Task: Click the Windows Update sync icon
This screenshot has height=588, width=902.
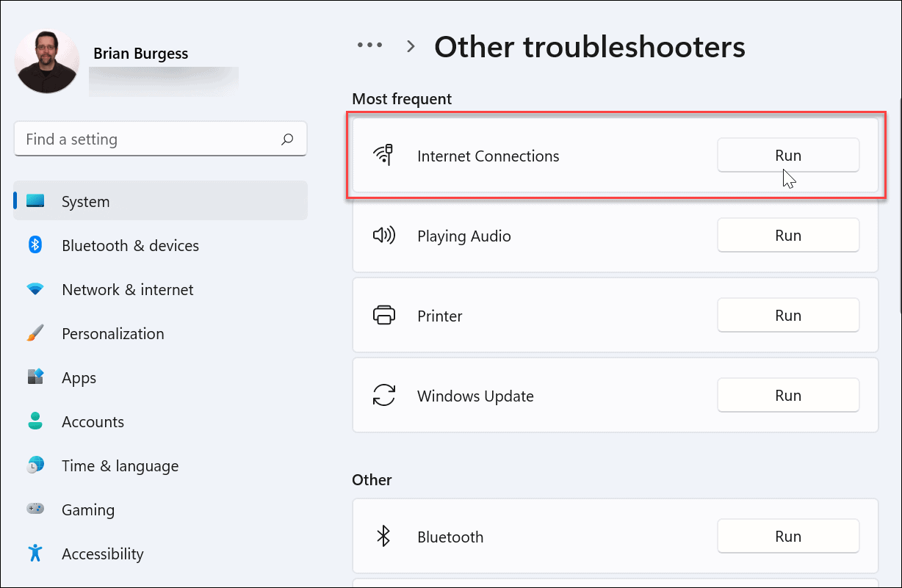Action: [x=384, y=396]
